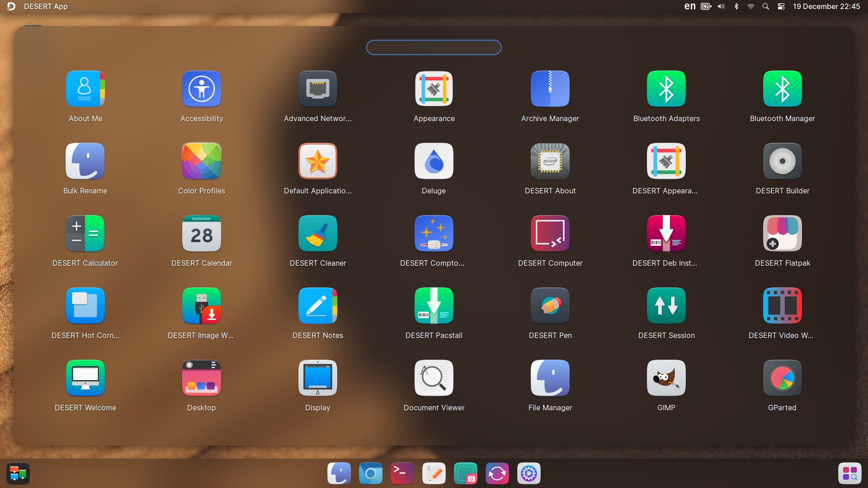This screenshot has height=488, width=868.
Task: Open DESERT Calendar app
Action: pos(201,234)
